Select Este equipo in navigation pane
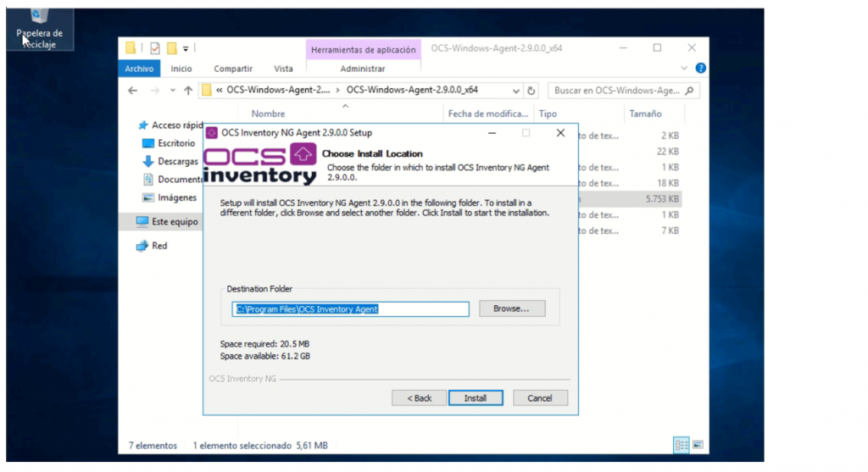 167,221
